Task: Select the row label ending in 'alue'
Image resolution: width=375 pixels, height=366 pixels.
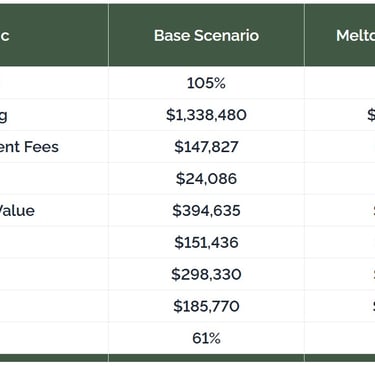Action: coord(17,211)
